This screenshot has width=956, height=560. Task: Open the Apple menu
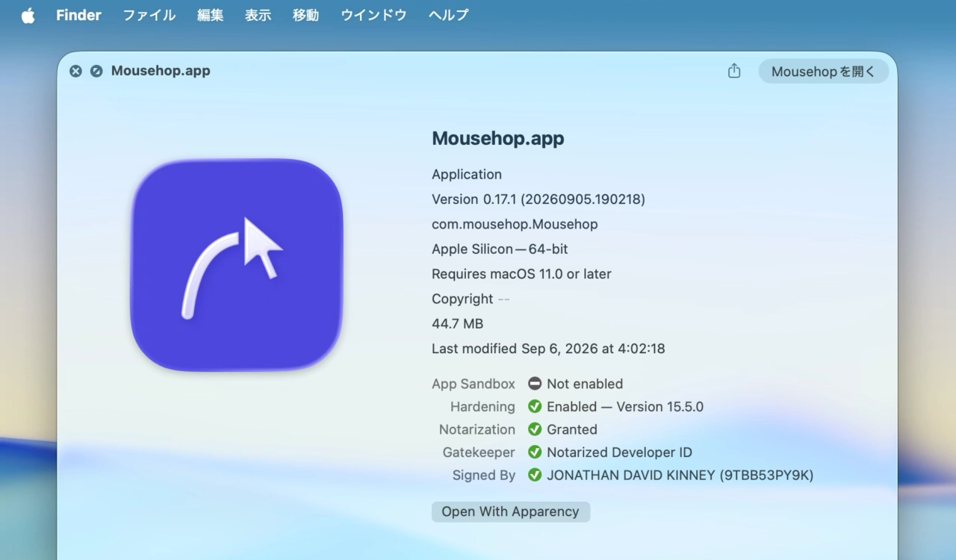click(28, 15)
